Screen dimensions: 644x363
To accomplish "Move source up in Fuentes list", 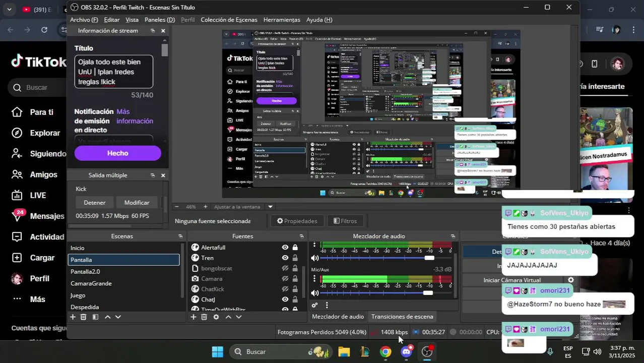I will tap(228, 317).
